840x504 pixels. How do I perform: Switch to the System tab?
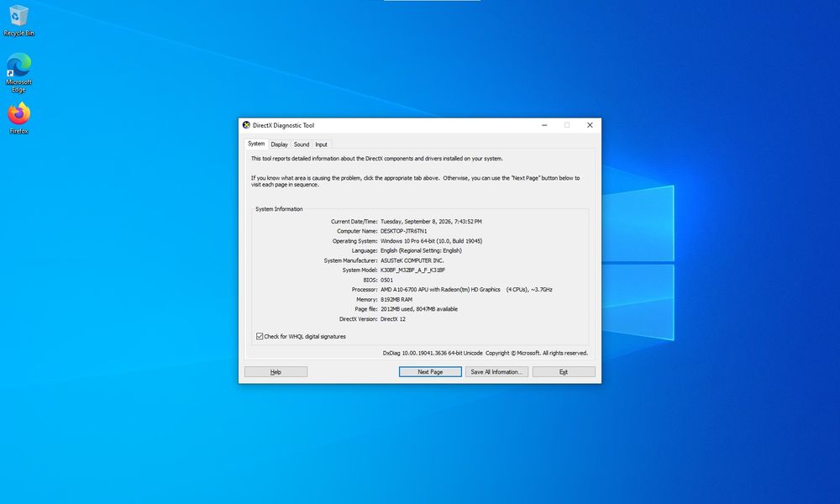coord(256,144)
